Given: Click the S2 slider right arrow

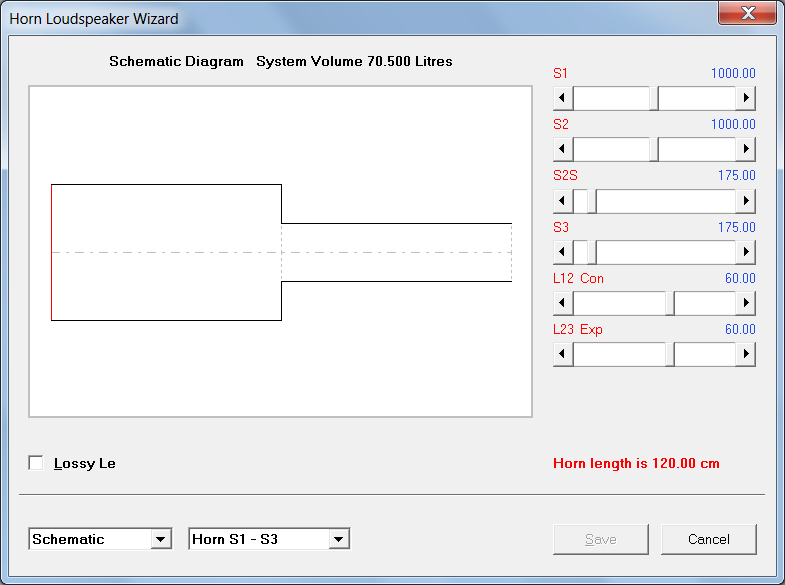Looking at the screenshot, I should (x=745, y=149).
